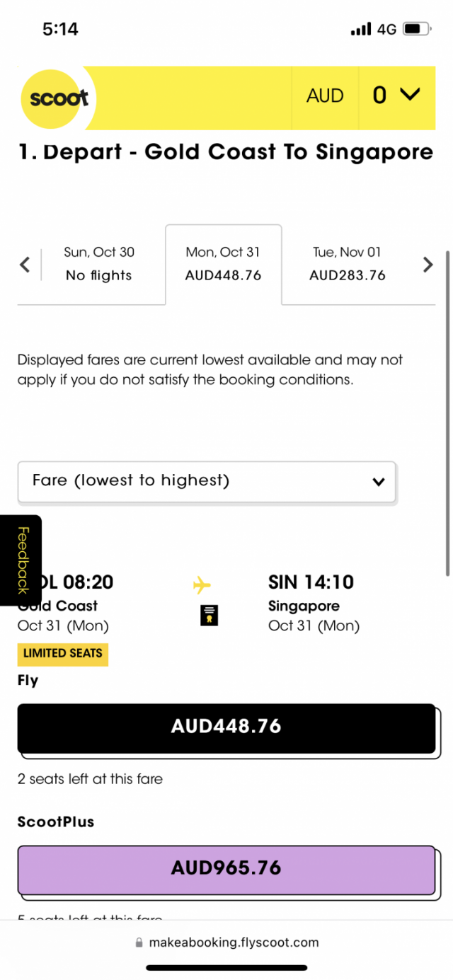Show earlier dates with left arrow
Viewport: 453px width, 980px height.
25,265
